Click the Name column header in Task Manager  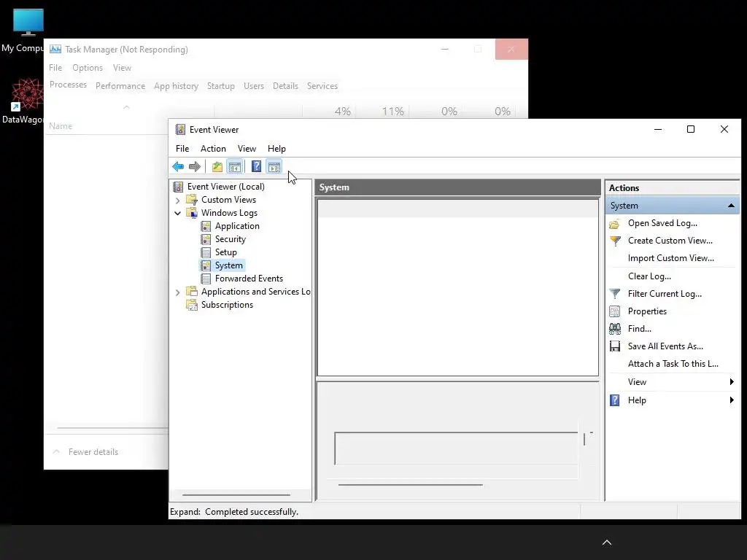61,126
